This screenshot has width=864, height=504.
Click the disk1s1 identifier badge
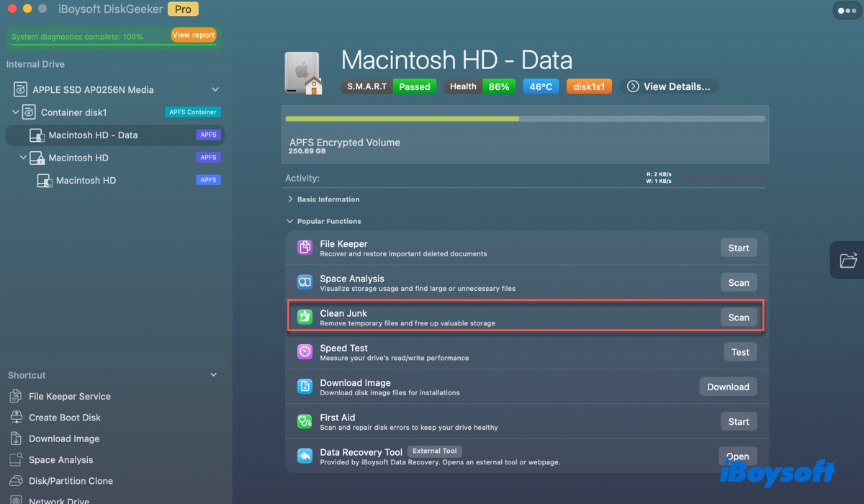[x=590, y=86]
